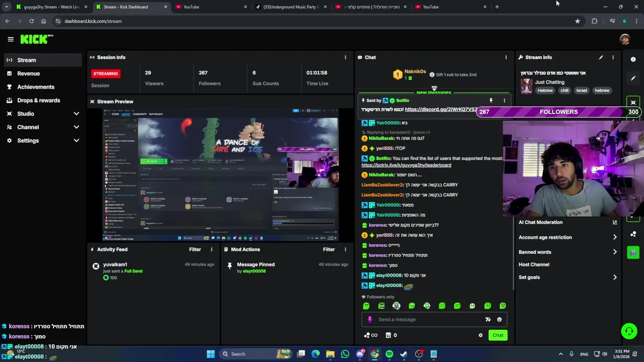The width and height of the screenshot is (644, 362).
Task: Click the chill stream tag
Action: coord(565,90)
